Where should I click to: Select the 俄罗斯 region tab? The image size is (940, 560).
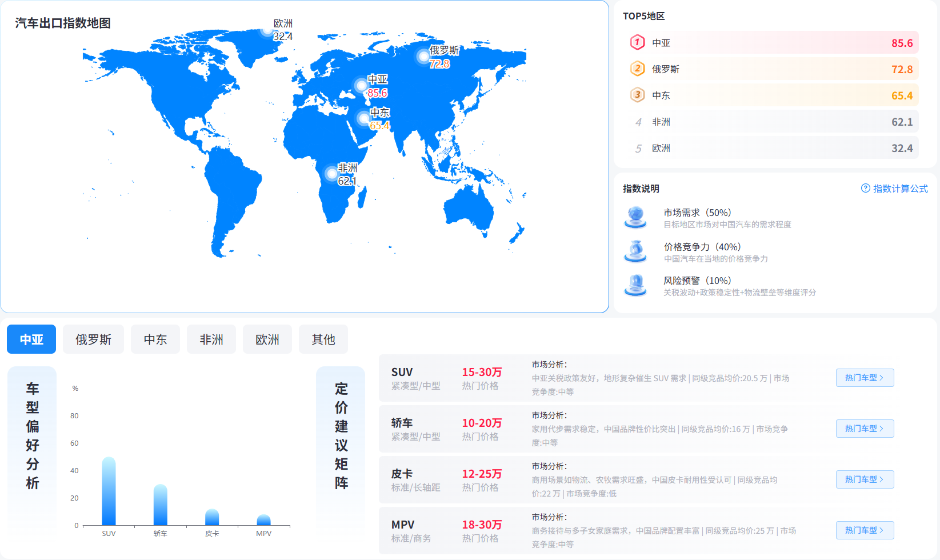[93, 339]
